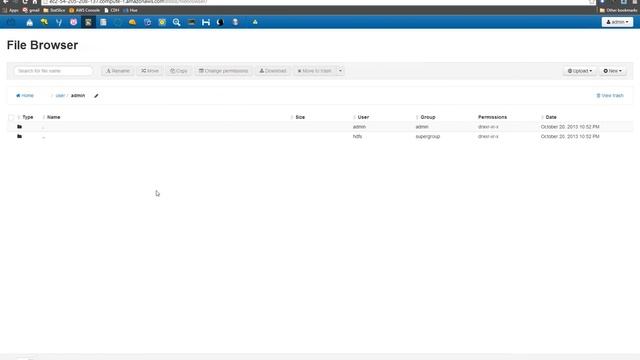Click the Change permissions button
This screenshot has height=360, width=640.
pyautogui.click(x=223, y=71)
